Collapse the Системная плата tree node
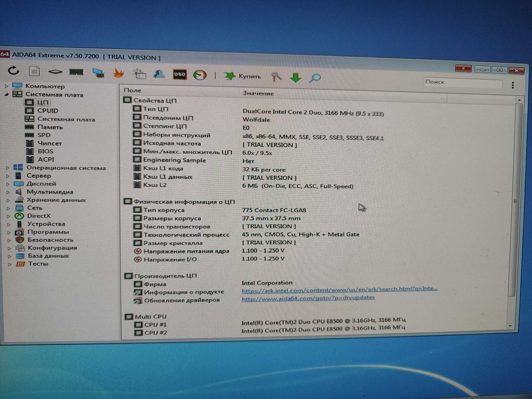532x399 pixels. [x=7, y=94]
